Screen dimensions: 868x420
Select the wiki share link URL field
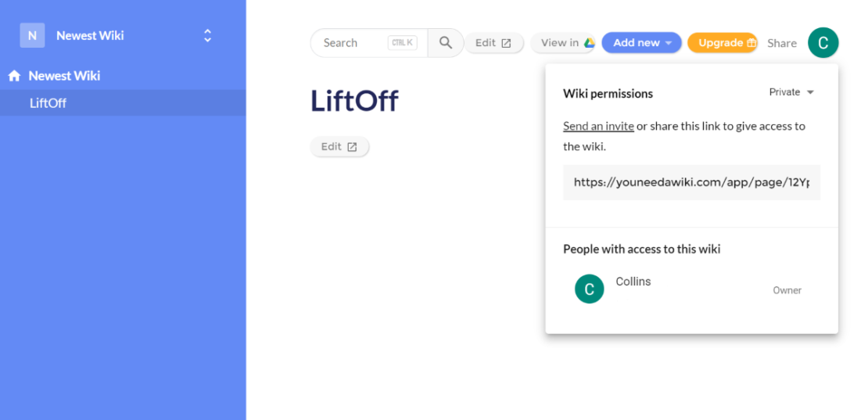tap(691, 182)
